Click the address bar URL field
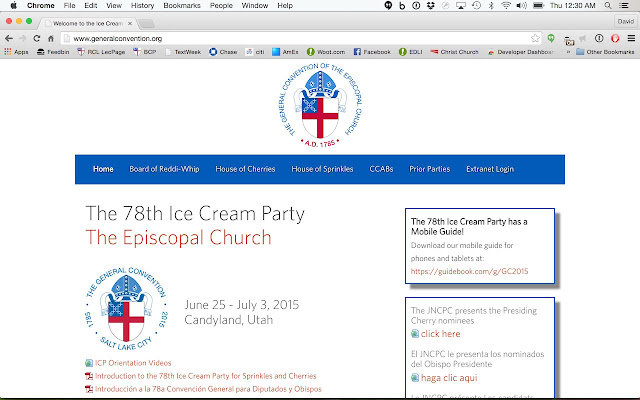The width and height of the screenshot is (640, 400). (302, 38)
